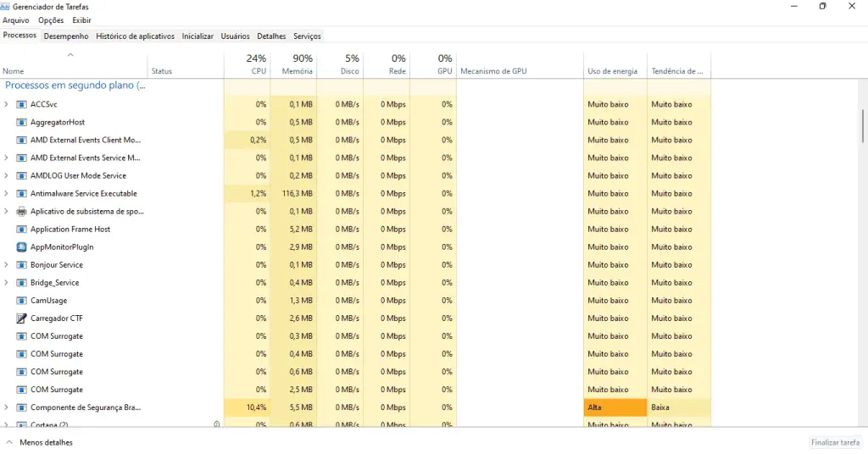Open the Exibir menu
Viewport: 868px width, 454px height.
81,20
